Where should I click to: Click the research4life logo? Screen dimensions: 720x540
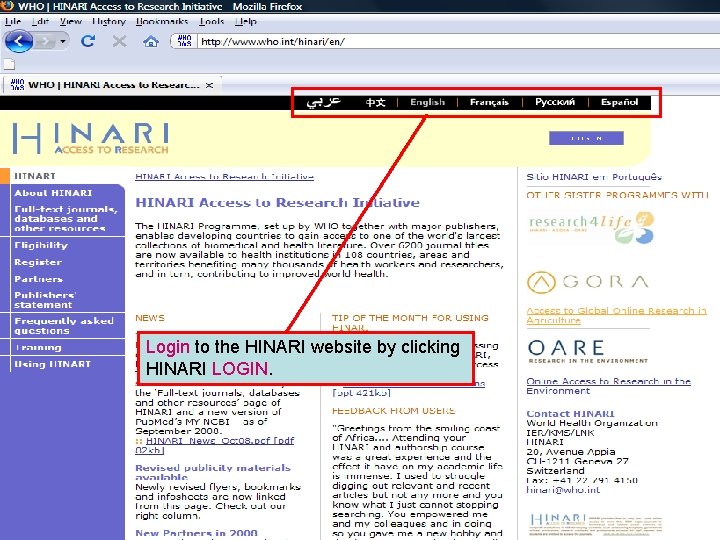591,228
